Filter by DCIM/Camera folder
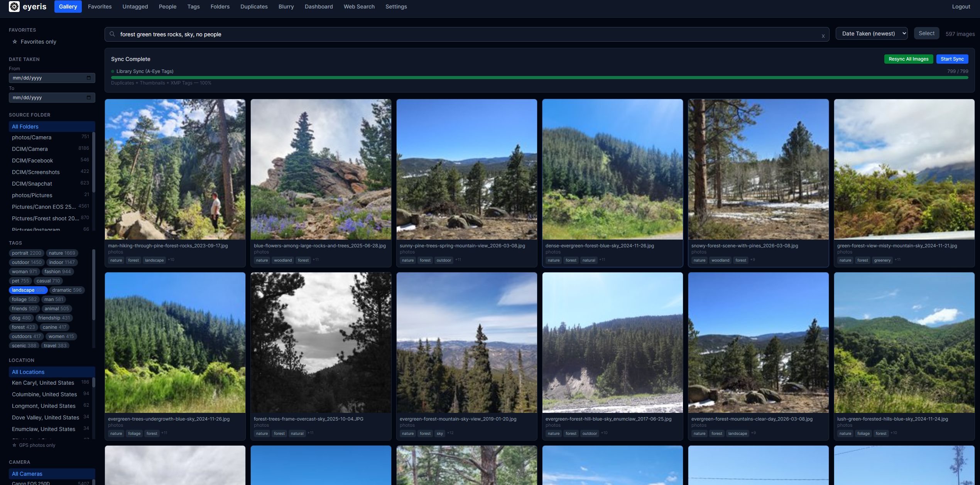980x485 pixels. (x=50, y=149)
